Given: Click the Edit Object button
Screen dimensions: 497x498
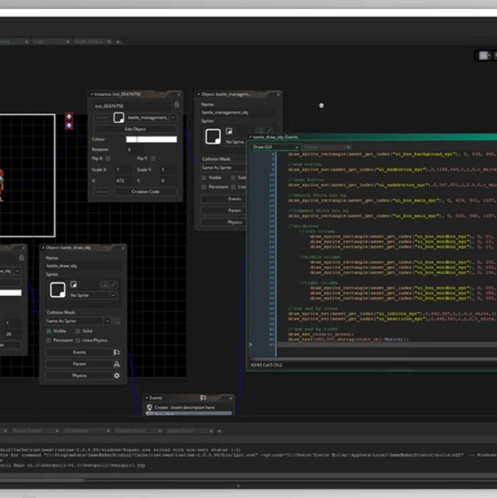Looking at the screenshot, I should click(135, 129).
